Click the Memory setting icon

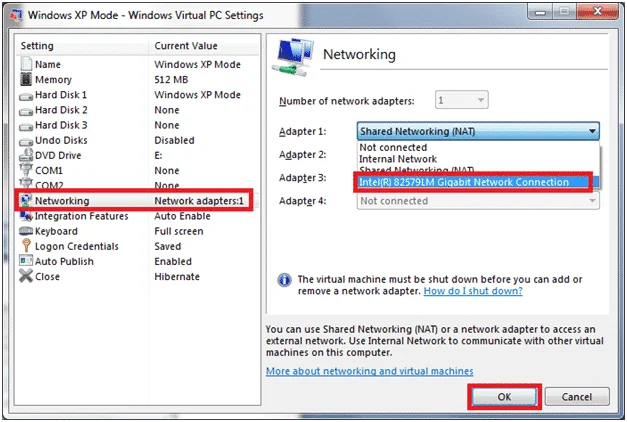[26, 79]
